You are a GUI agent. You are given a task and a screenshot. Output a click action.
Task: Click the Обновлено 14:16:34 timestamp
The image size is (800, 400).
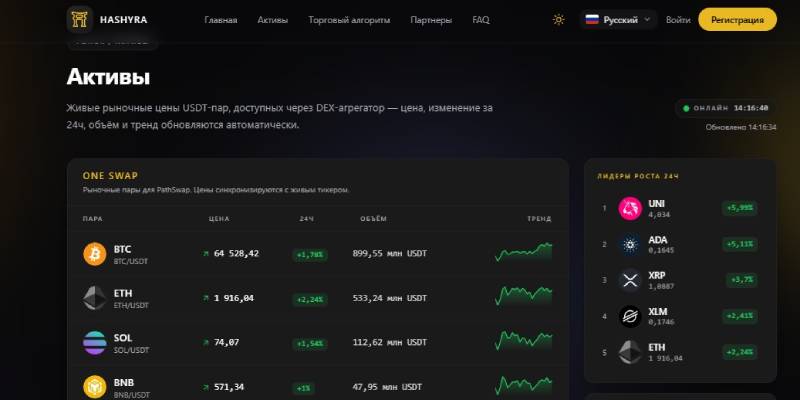click(x=741, y=128)
